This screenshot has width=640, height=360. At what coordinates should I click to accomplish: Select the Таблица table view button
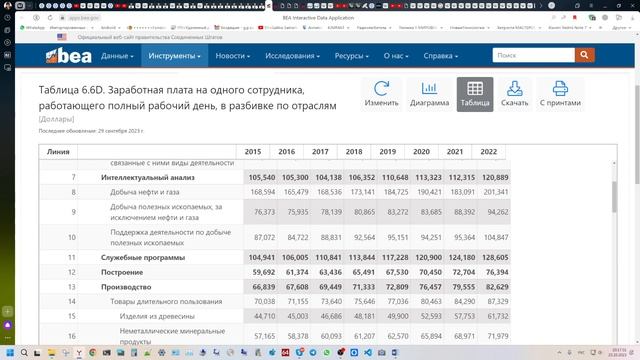tap(475, 94)
